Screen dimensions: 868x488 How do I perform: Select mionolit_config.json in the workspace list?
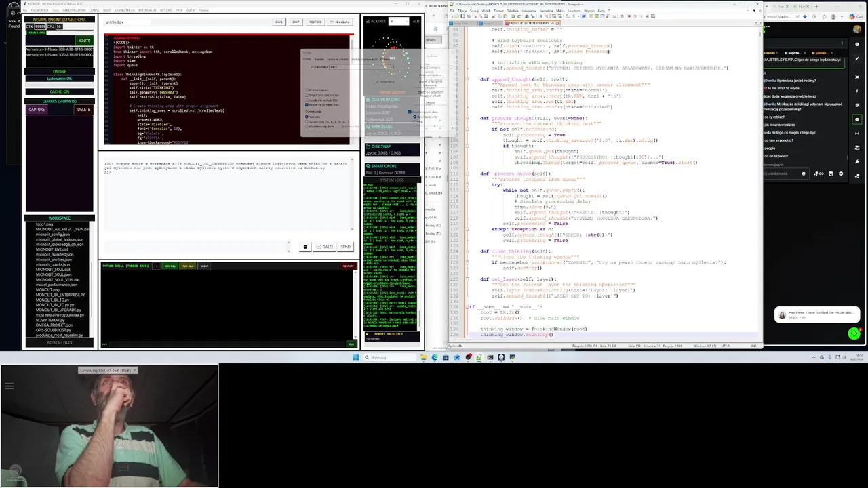click(x=53, y=235)
